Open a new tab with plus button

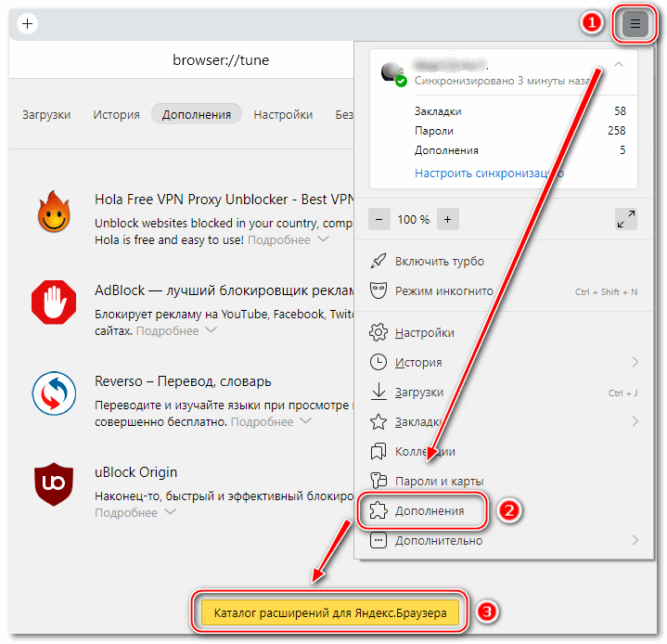pos(27,23)
